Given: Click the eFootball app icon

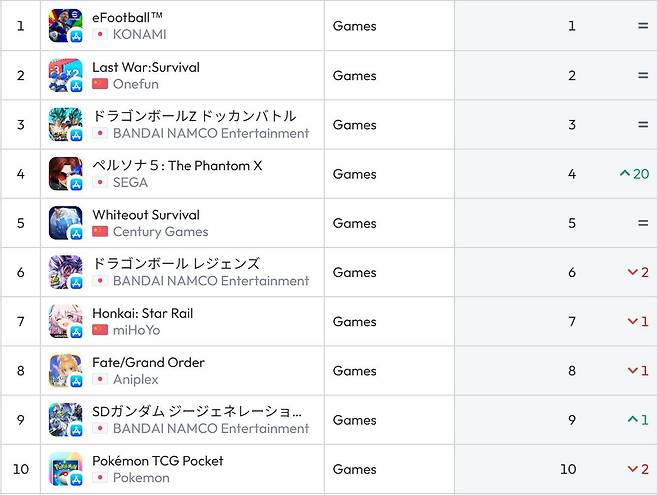Looking at the screenshot, I should click(x=65, y=26).
